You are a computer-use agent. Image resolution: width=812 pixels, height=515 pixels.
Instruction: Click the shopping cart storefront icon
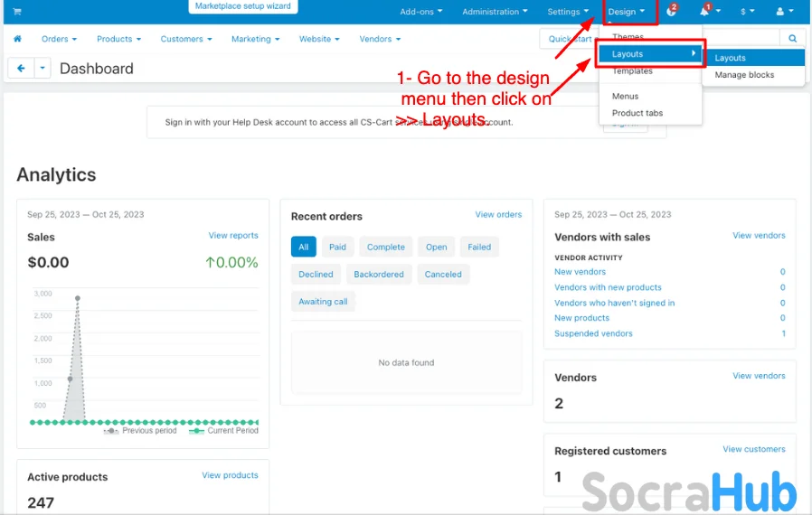(x=16, y=12)
